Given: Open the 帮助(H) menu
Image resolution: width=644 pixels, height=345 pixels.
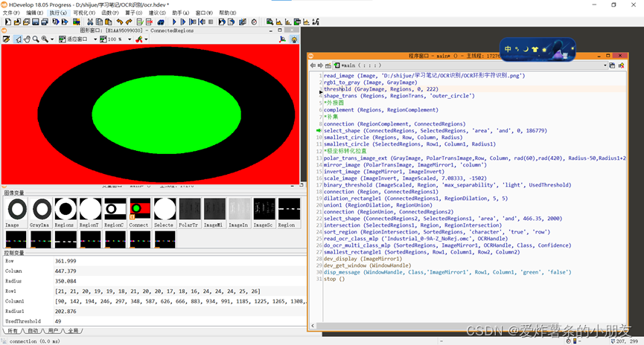Looking at the screenshot, I should pyautogui.click(x=227, y=13).
